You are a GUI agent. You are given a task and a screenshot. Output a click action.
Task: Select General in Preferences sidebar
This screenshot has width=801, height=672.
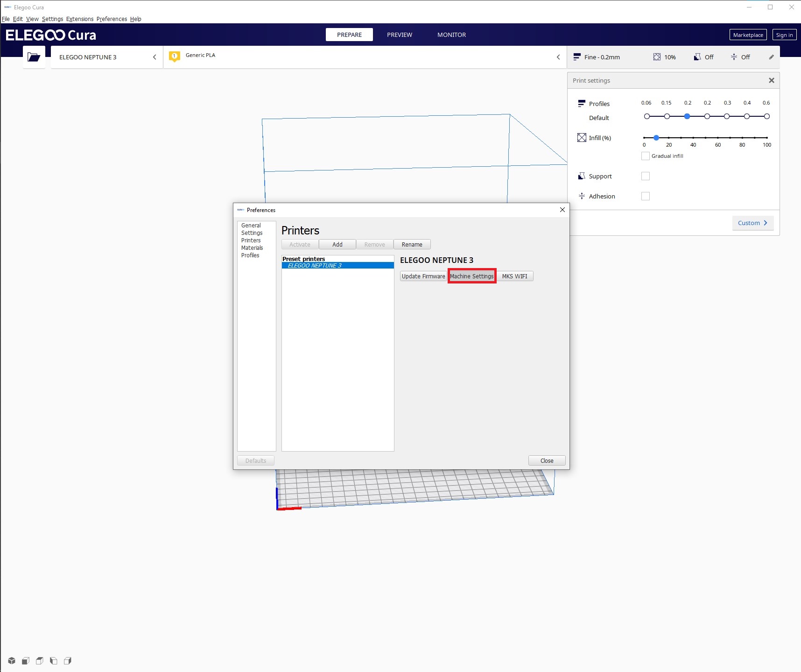pyautogui.click(x=251, y=226)
